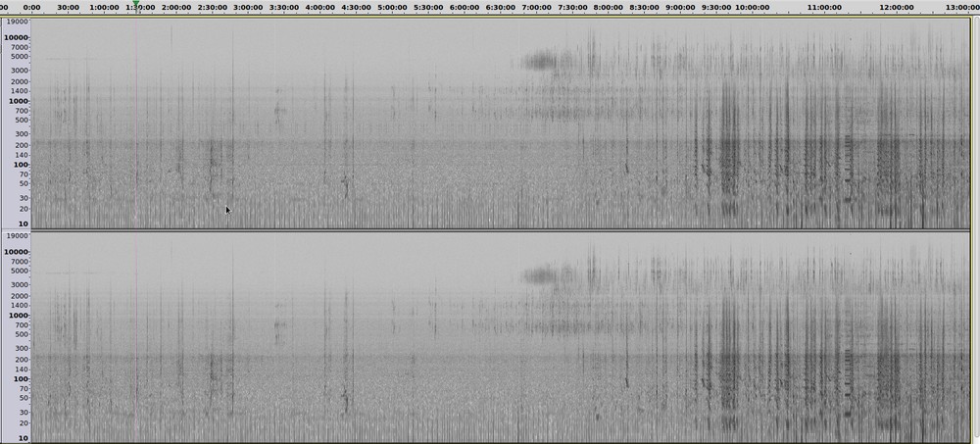Click 100 on the upper channel frequency scale
The width and height of the screenshot is (980, 444).
click(21, 165)
